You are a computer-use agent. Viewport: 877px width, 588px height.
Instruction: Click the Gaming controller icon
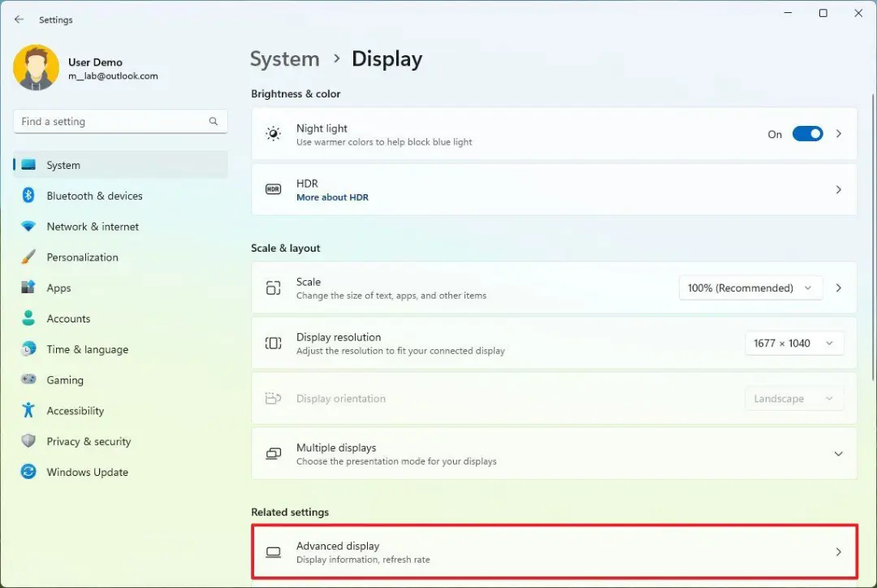pos(28,379)
